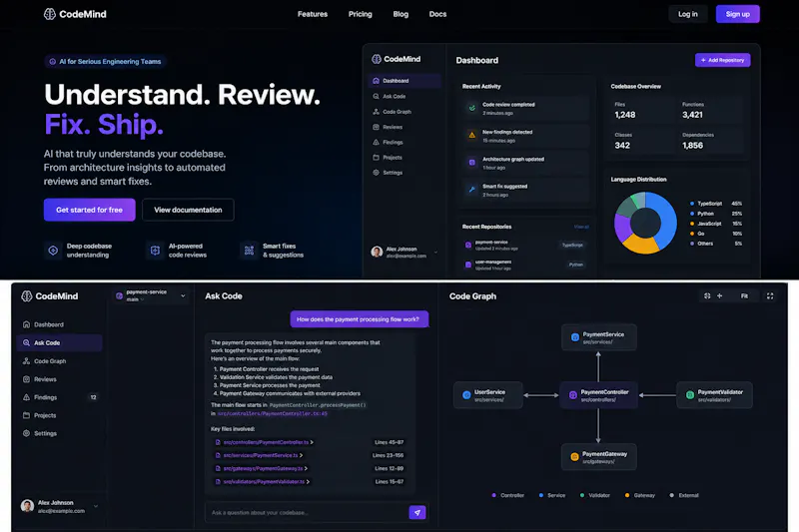
Task: Open Projects in the Ask Code window sidebar
Action: point(59,415)
